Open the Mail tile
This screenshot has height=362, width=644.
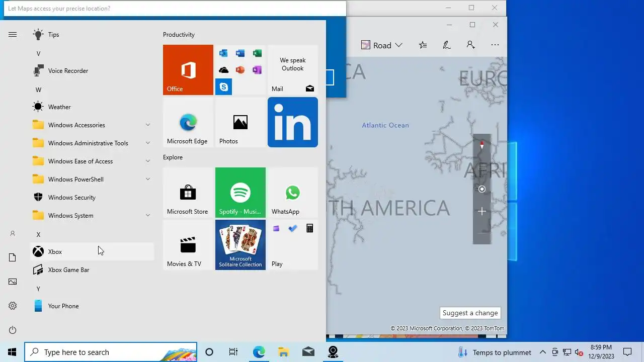pyautogui.click(x=293, y=70)
